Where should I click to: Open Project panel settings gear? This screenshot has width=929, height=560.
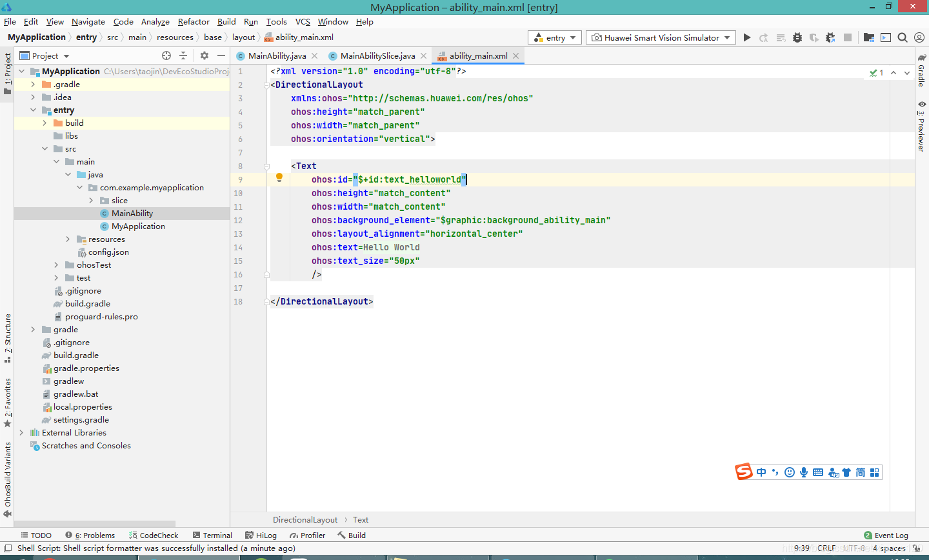pyautogui.click(x=205, y=55)
